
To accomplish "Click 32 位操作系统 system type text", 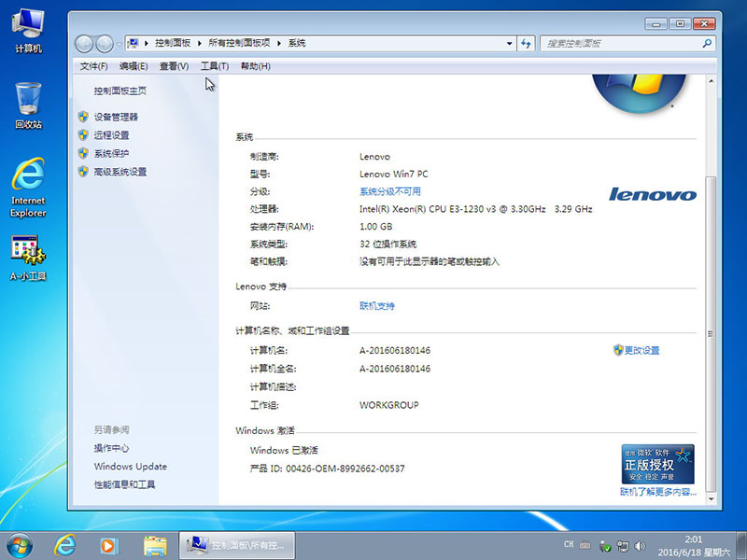I will click(388, 245).
